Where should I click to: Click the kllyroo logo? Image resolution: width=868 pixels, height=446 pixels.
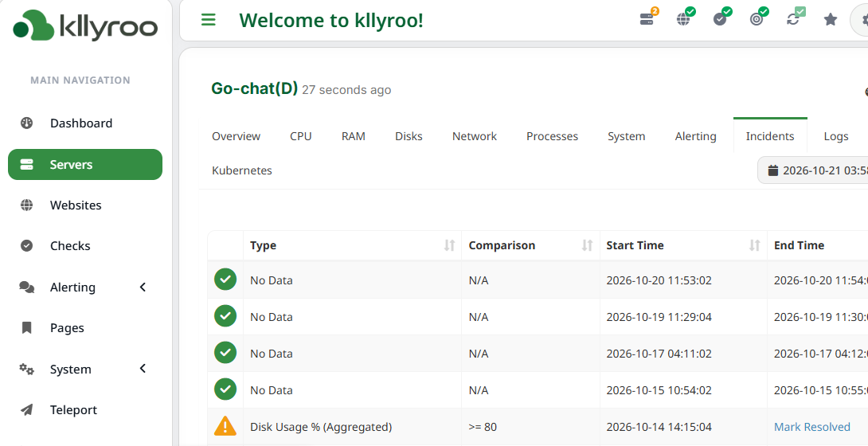point(86,25)
